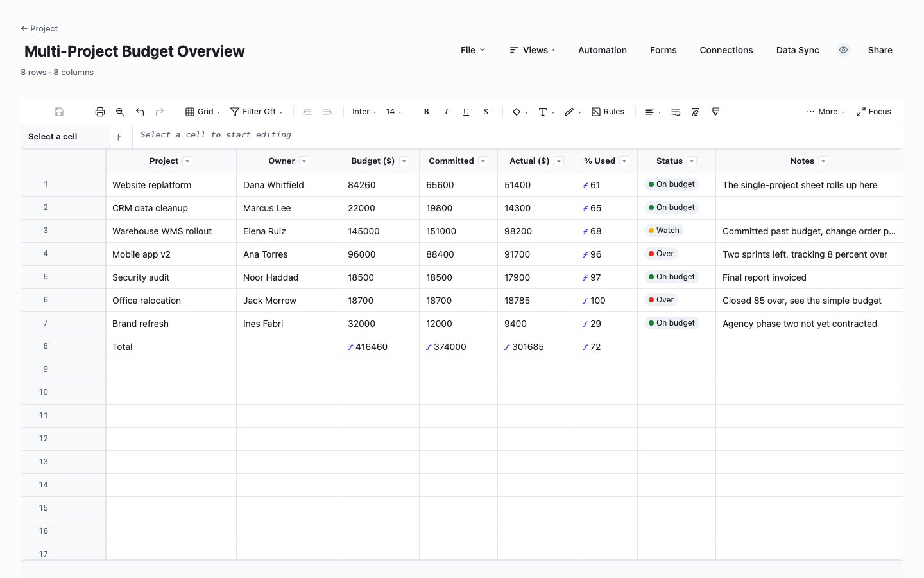This screenshot has width=924, height=578.
Task: Click the formula icon beside Total Committed 374000
Action: point(429,347)
